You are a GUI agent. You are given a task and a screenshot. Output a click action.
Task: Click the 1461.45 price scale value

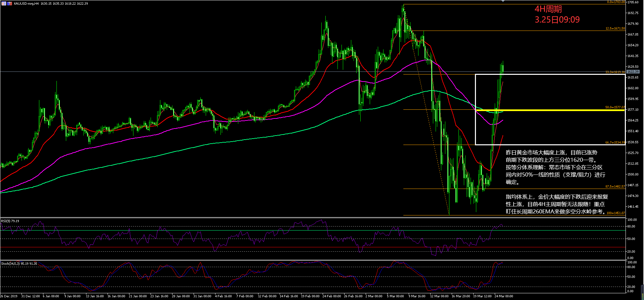click(x=633, y=207)
